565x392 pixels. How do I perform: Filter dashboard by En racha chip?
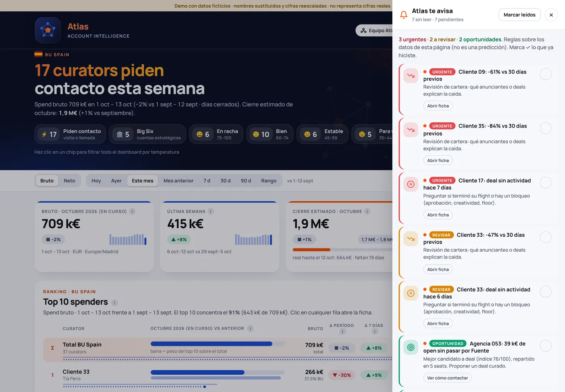[x=216, y=134]
